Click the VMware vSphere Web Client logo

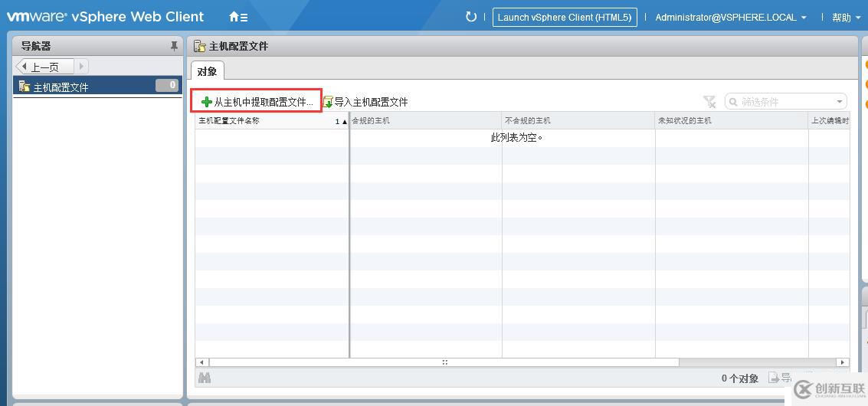(105, 17)
